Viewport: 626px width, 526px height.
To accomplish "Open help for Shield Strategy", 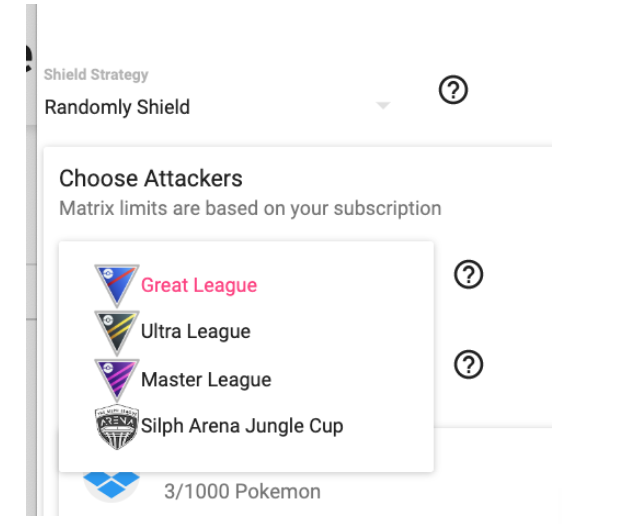I will (454, 91).
